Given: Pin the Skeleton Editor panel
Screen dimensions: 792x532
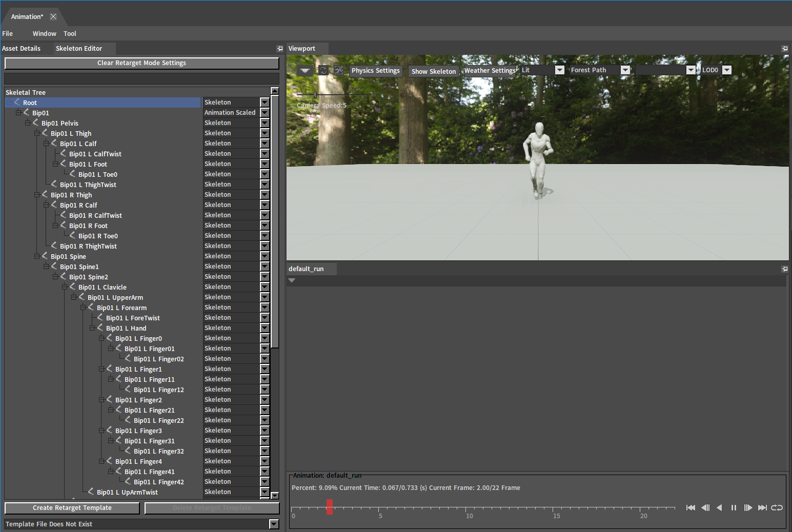Looking at the screenshot, I should [280, 49].
